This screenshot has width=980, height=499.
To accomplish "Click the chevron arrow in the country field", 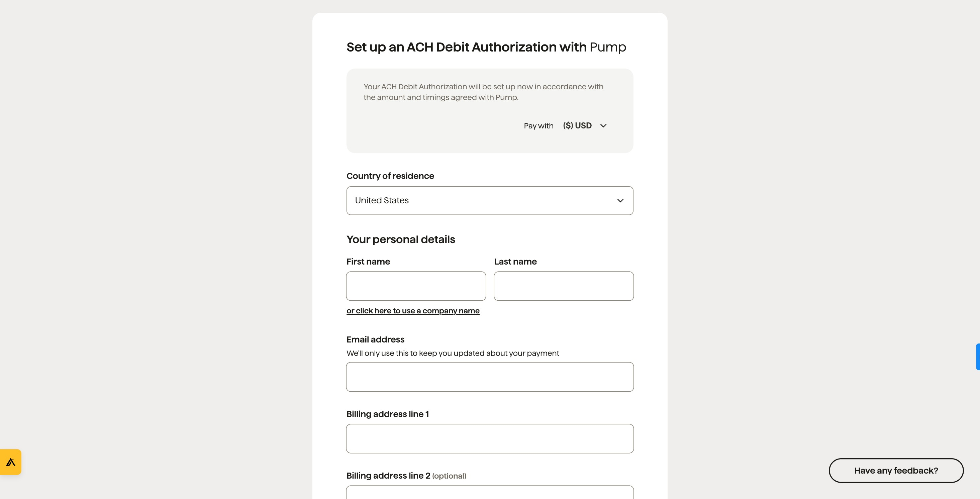I will click(x=620, y=201).
